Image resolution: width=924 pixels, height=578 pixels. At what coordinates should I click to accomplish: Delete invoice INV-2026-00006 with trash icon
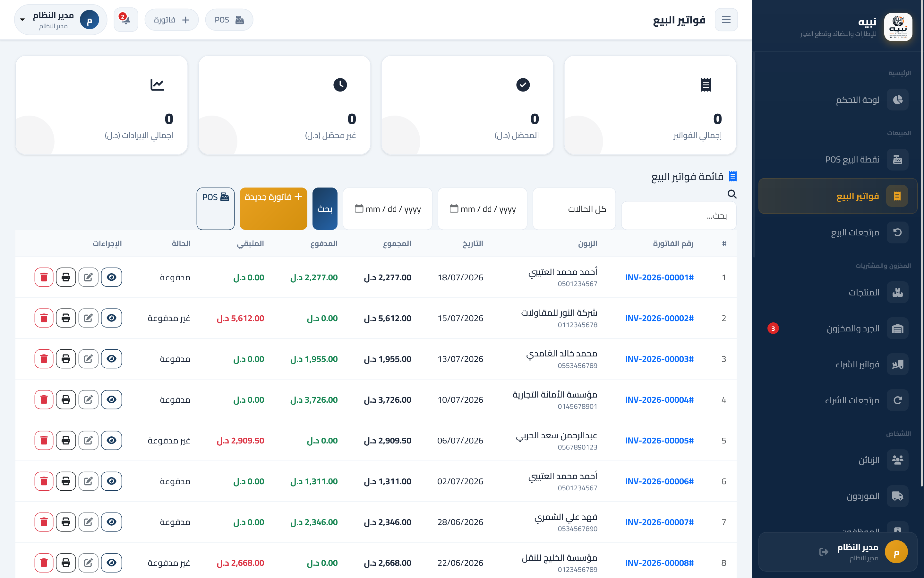[44, 481]
